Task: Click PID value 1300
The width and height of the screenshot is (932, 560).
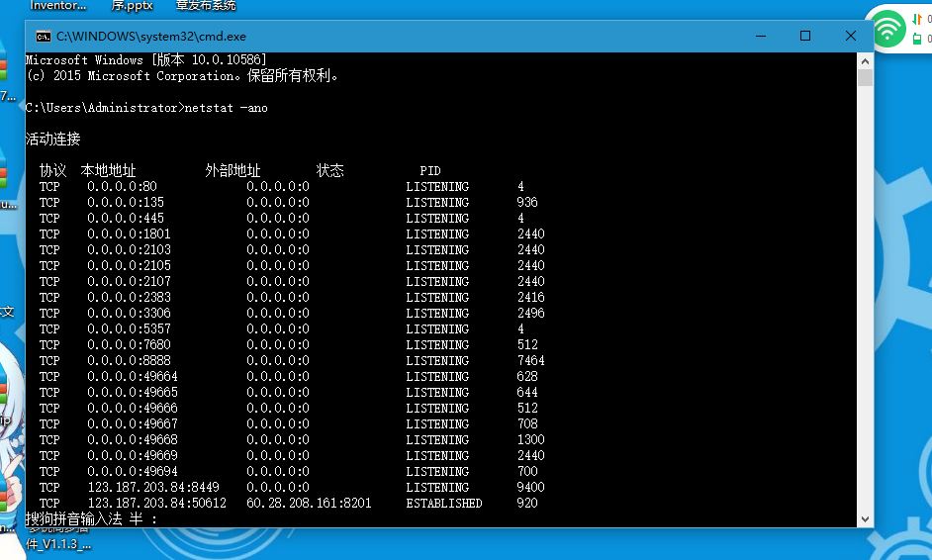Action: [x=530, y=440]
